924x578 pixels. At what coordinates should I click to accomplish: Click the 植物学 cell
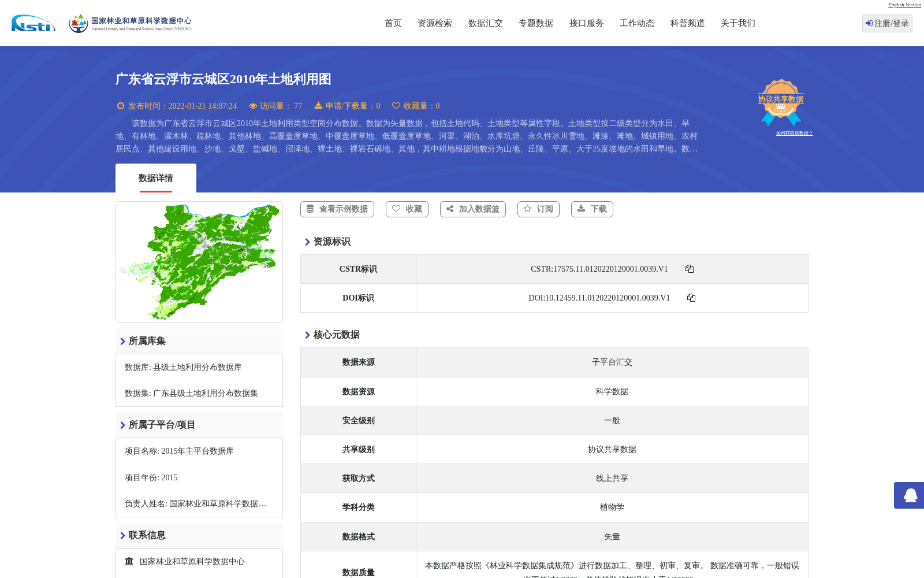point(612,507)
